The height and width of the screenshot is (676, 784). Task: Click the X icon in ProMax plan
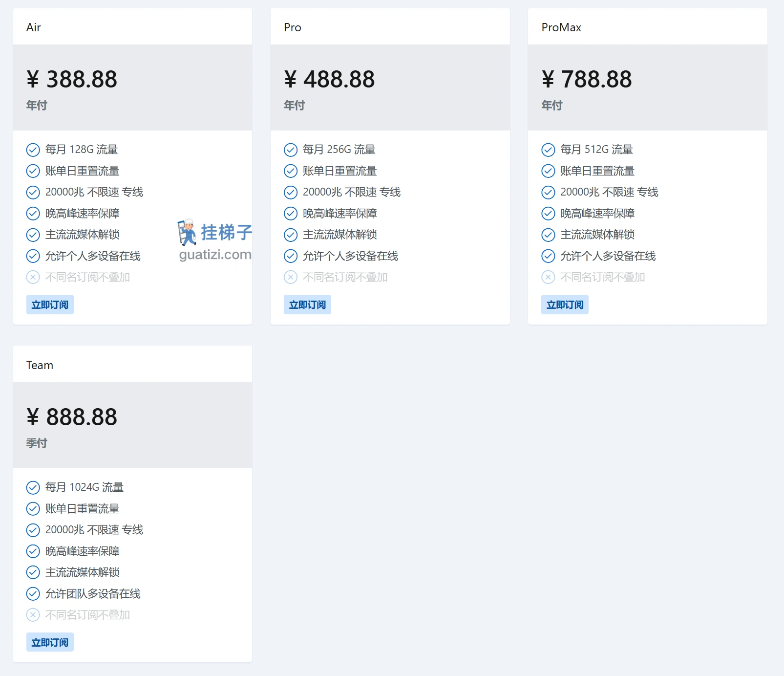(x=548, y=277)
